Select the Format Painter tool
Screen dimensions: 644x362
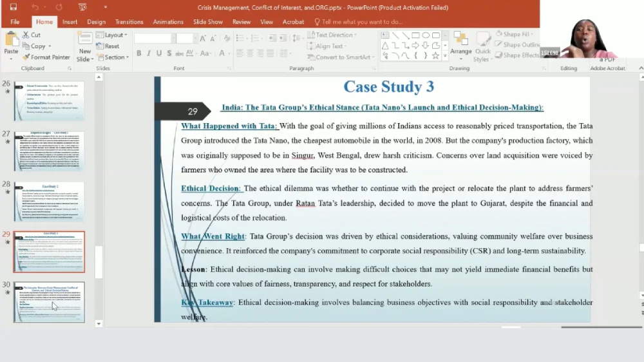click(x=45, y=57)
